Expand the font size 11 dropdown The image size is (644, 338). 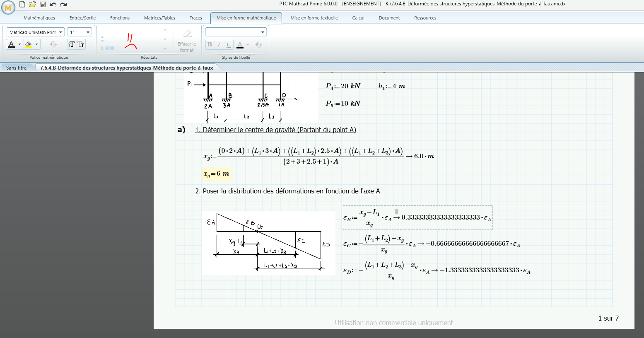pos(88,32)
